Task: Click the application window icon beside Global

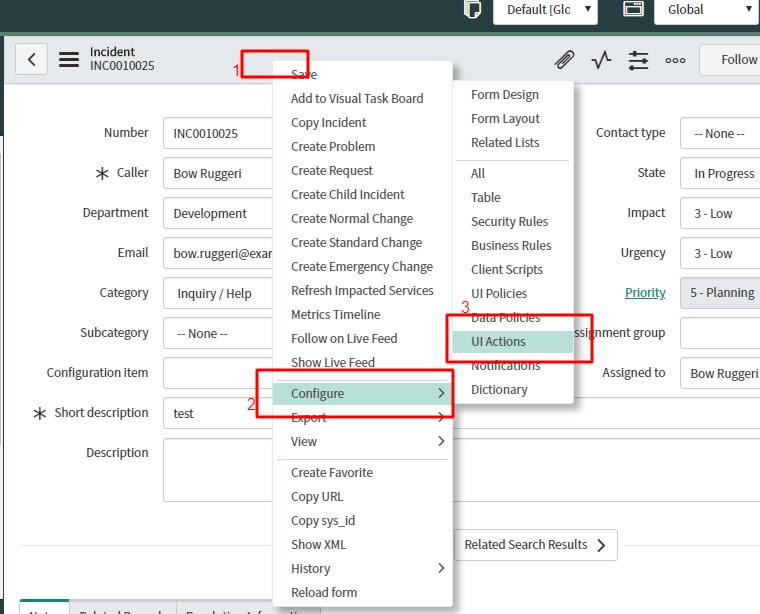Action: (633, 9)
